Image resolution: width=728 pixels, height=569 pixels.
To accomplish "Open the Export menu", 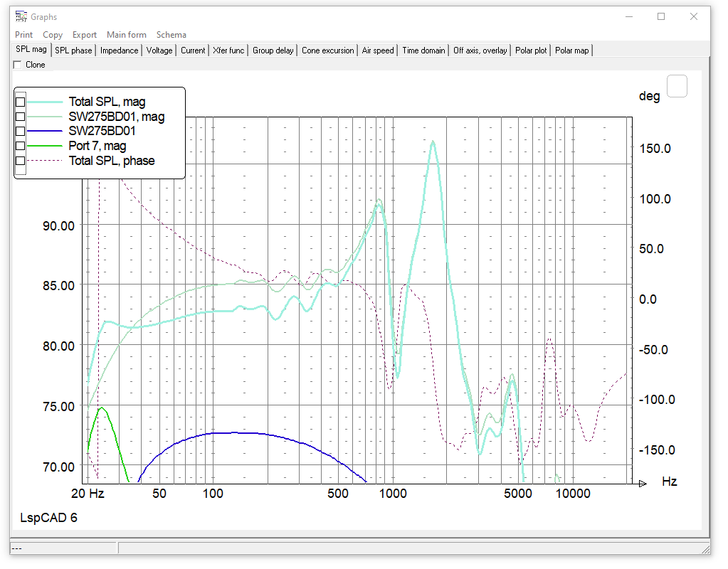I will click(84, 34).
